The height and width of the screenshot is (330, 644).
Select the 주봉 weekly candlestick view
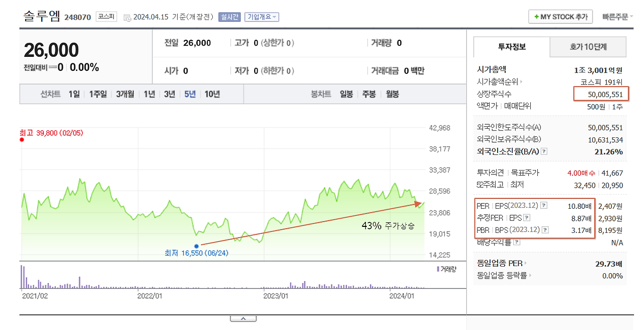368,94
